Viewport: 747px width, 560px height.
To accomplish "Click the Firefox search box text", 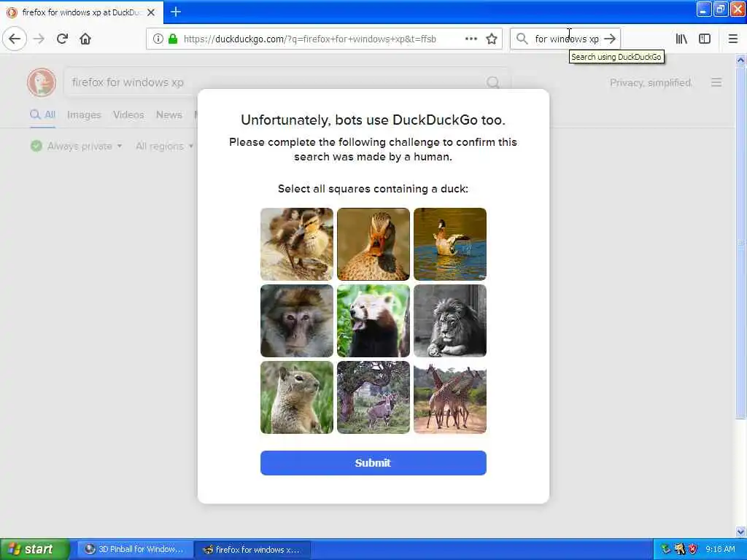I will click(x=566, y=39).
